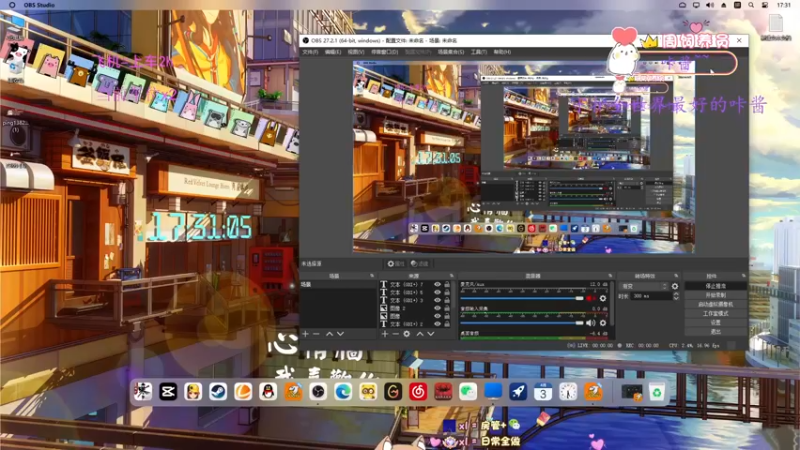Pop out the scenes dock panel
Image resolution: width=800 pixels, height=450 pixels.
click(372, 276)
